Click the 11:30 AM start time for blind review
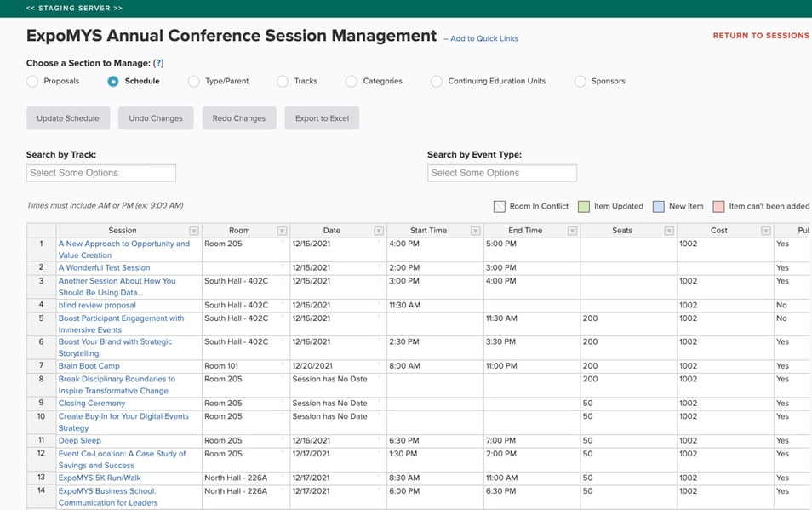This screenshot has height=510, width=812. tap(435, 305)
